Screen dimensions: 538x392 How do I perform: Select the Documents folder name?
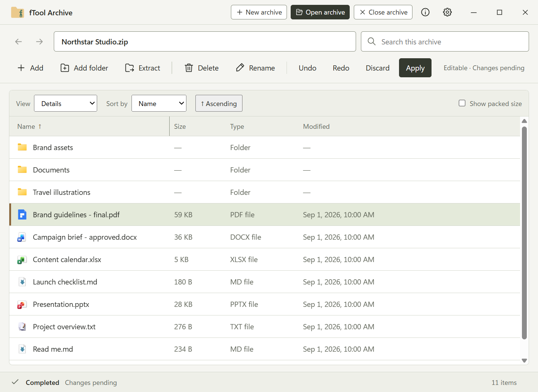pos(51,170)
